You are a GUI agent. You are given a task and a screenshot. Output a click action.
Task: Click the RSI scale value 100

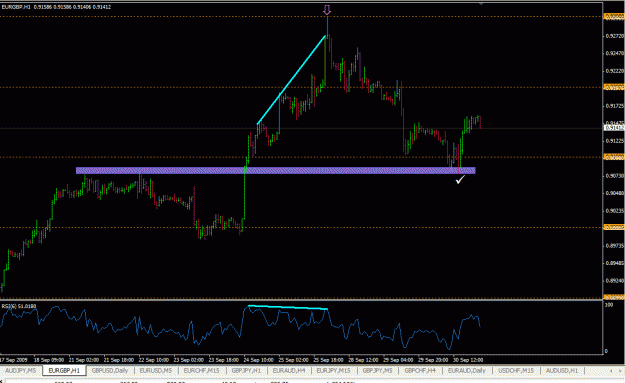click(609, 305)
